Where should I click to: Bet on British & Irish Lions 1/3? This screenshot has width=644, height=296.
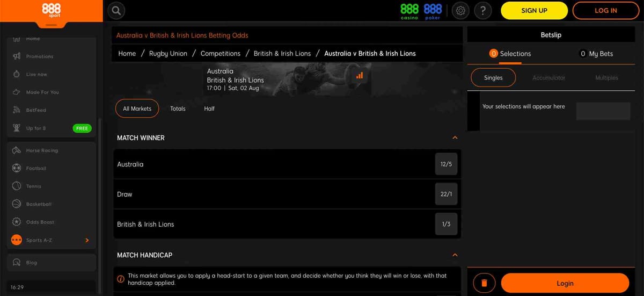pos(446,224)
